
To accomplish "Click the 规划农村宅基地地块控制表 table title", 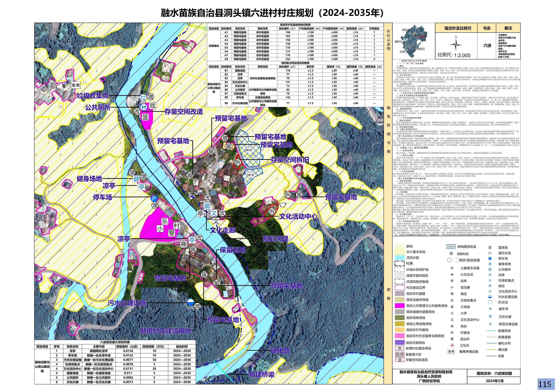I will [295, 25].
